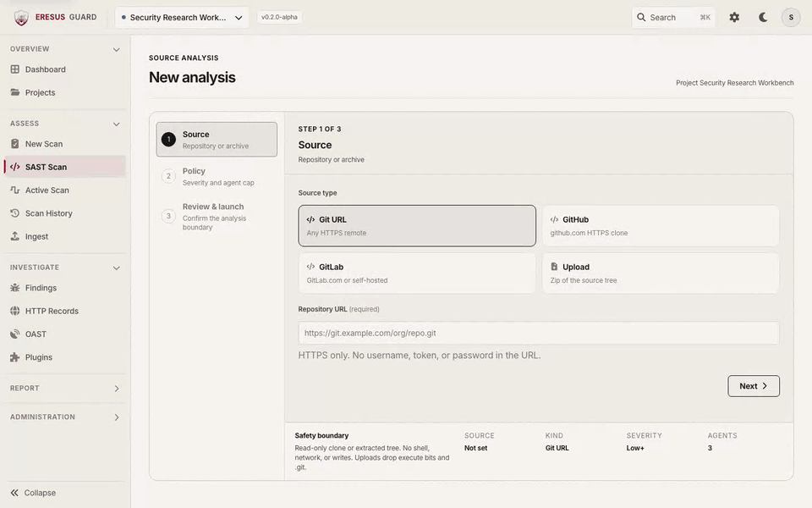Click the Ingest upload icon
The height and width of the screenshot is (508, 812).
[x=15, y=236]
